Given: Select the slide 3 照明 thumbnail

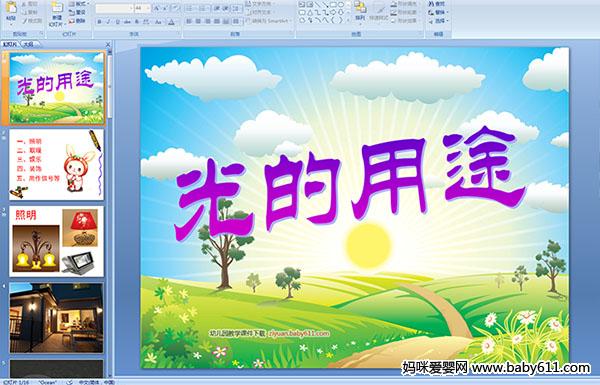Looking at the screenshot, I should tap(56, 241).
